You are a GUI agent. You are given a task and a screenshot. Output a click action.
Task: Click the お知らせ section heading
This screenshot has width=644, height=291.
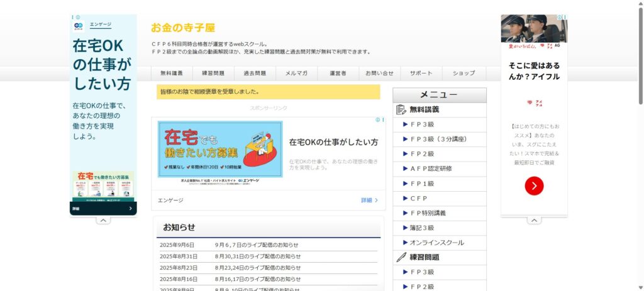click(179, 228)
